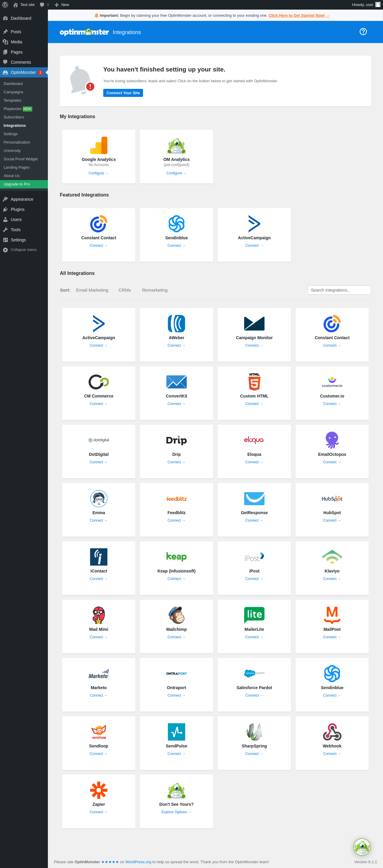Configure the Google Analytics integration
The image size is (383, 868).
tap(98, 173)
